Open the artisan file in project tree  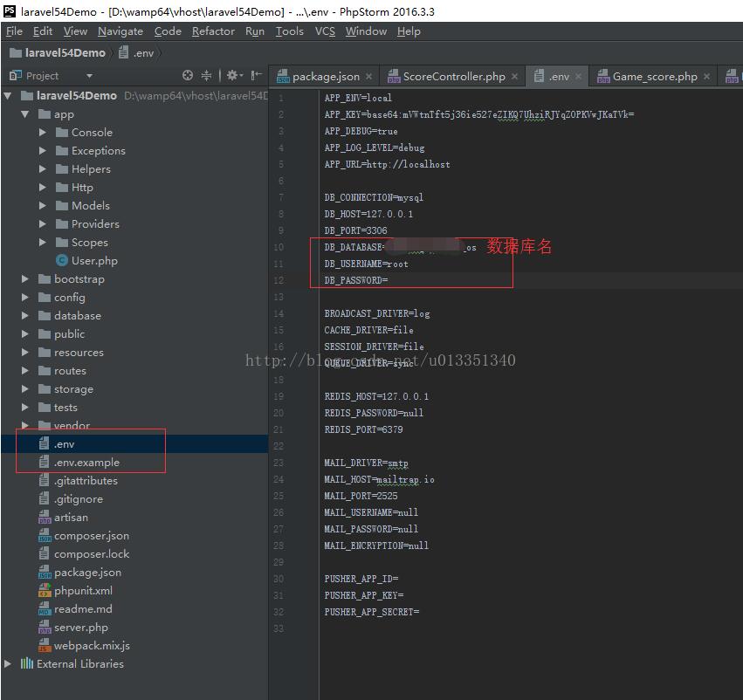coord(71,518)
